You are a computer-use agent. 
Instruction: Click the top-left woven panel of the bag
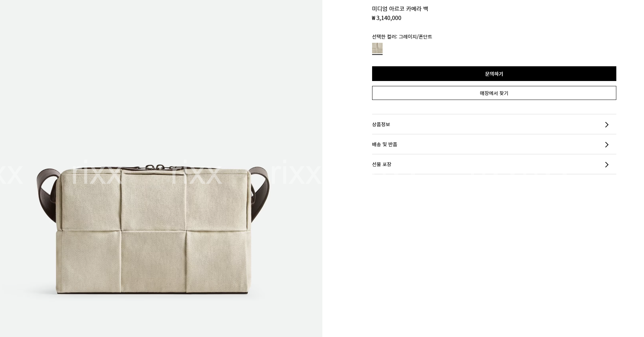[91, 200]
